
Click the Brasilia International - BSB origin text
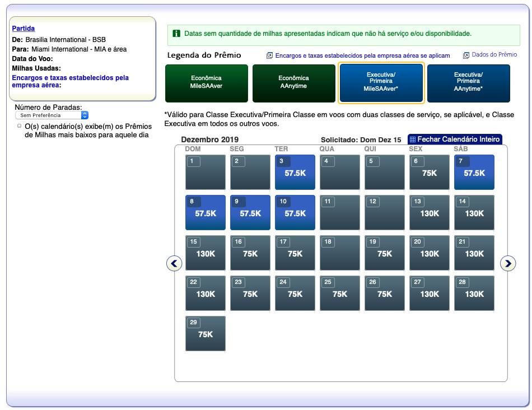click(x=66, y=40)
